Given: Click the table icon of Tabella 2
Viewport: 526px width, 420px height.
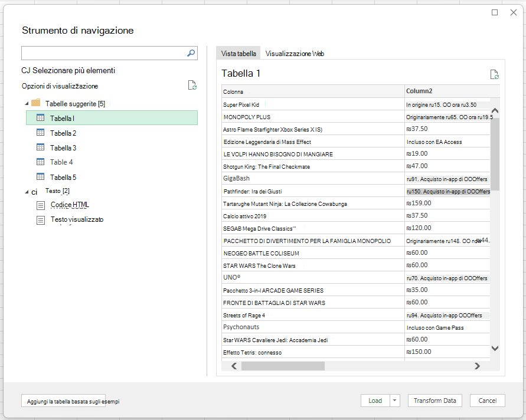Looking at the screenshot, I should click(40, 132).
